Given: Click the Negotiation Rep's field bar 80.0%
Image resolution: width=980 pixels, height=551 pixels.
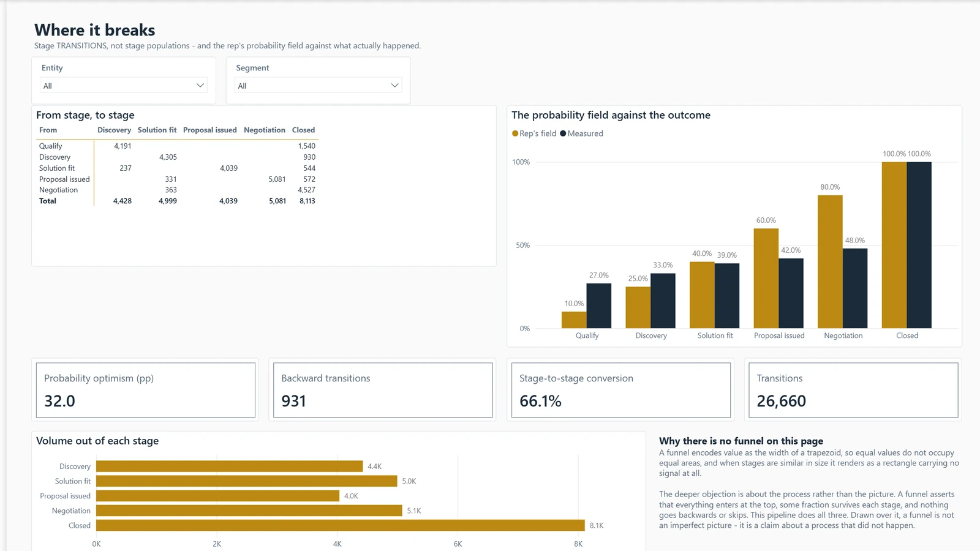Looking at the screenshot, I should pos(830,262).
